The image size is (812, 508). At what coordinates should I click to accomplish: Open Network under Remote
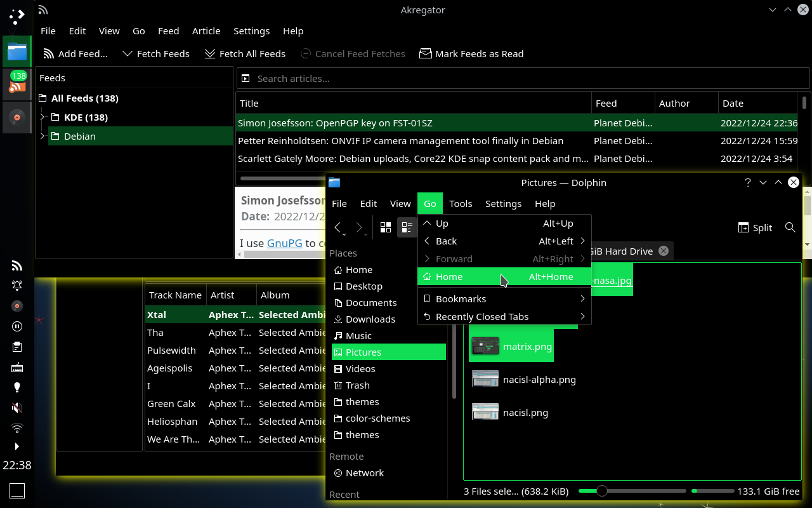pyautogui.click(x=389, y=473)
